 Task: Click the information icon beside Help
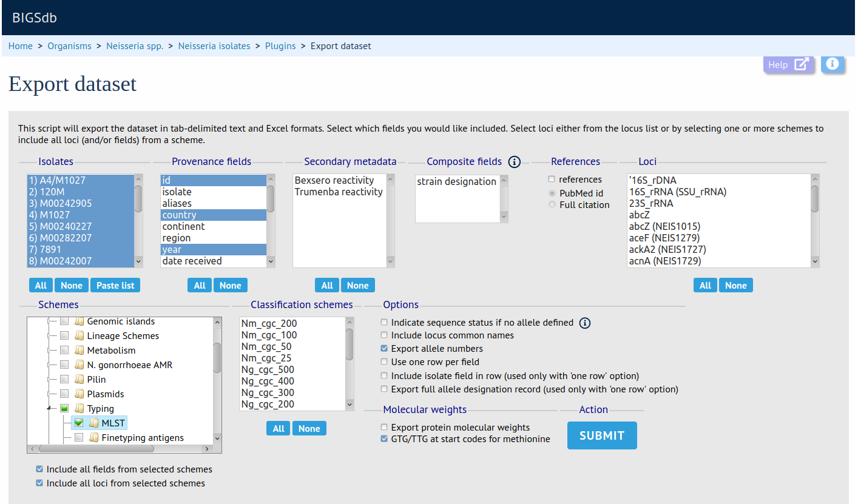click(833, 64)
